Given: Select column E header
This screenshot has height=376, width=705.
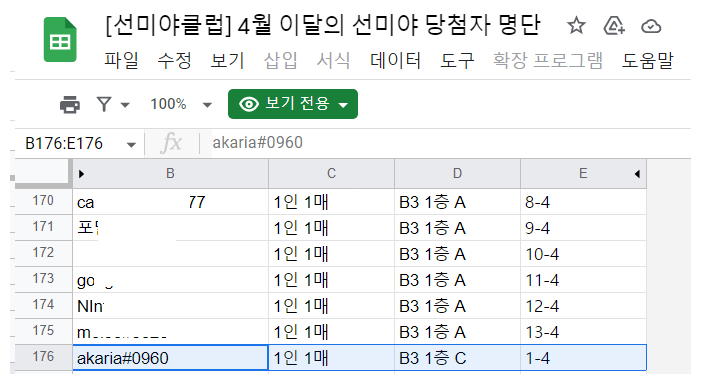Looking at the screenshot, I should 583,174.
